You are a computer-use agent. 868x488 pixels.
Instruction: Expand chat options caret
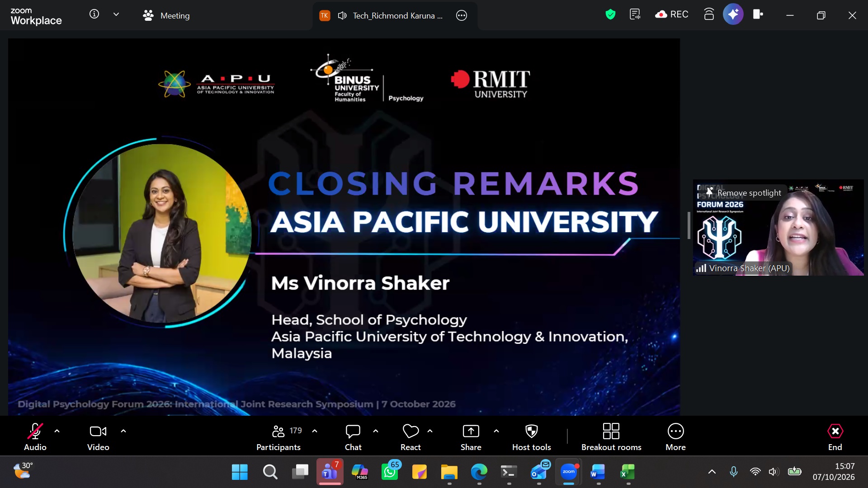(x=376, y=431)
